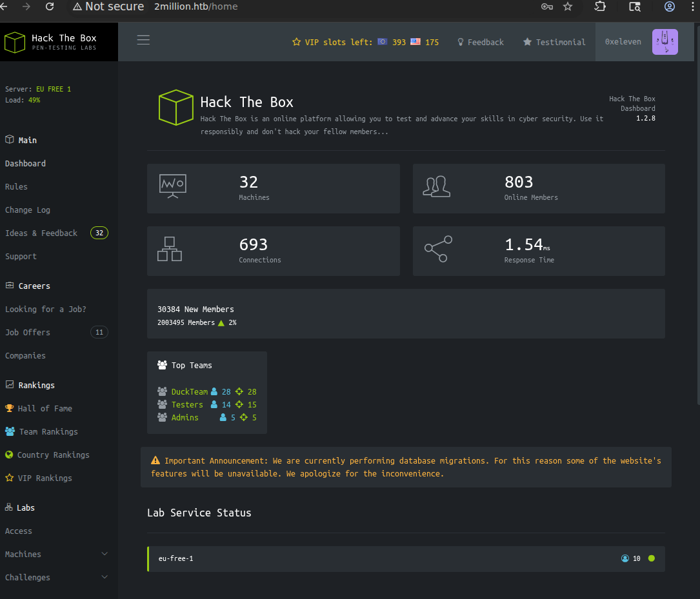Viewport: 700px width, 599px height.
Task: Click the 32 badge on Ideas & Feedback
Action: pyautogui.click(x=99, y=233)
